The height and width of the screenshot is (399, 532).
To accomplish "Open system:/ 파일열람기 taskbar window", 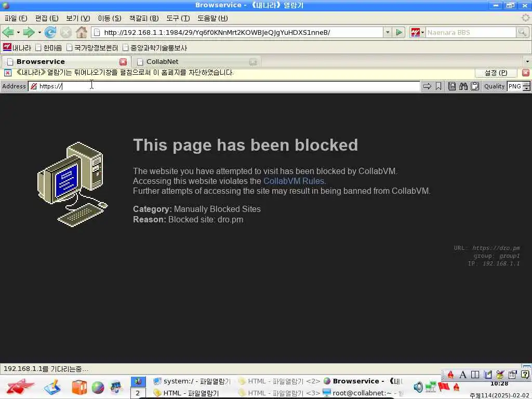I will pyautogui.click(x=192, y=381).
